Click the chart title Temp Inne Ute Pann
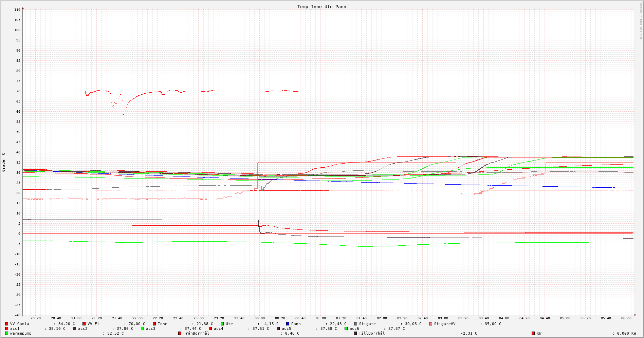 pyautogui.click(x=321, y=6)
